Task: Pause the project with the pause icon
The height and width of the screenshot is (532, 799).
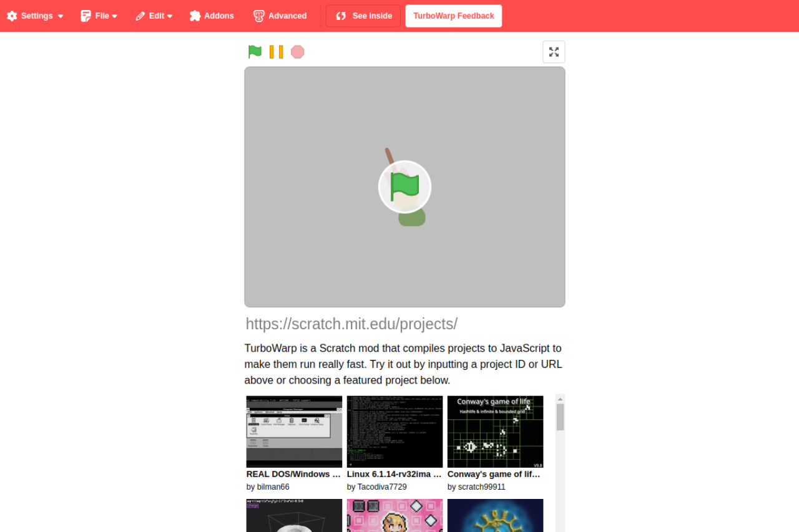Action: coord(276,52)
